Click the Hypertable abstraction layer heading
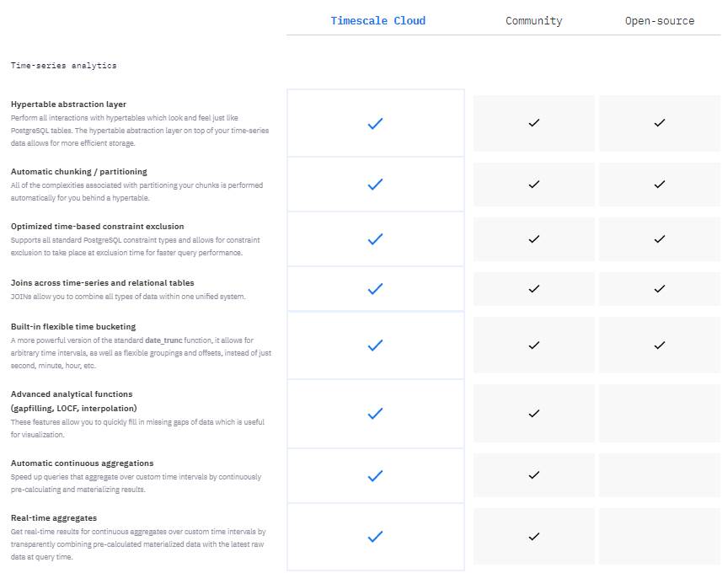This screenshot has height=573, width=728. point(68,104)
